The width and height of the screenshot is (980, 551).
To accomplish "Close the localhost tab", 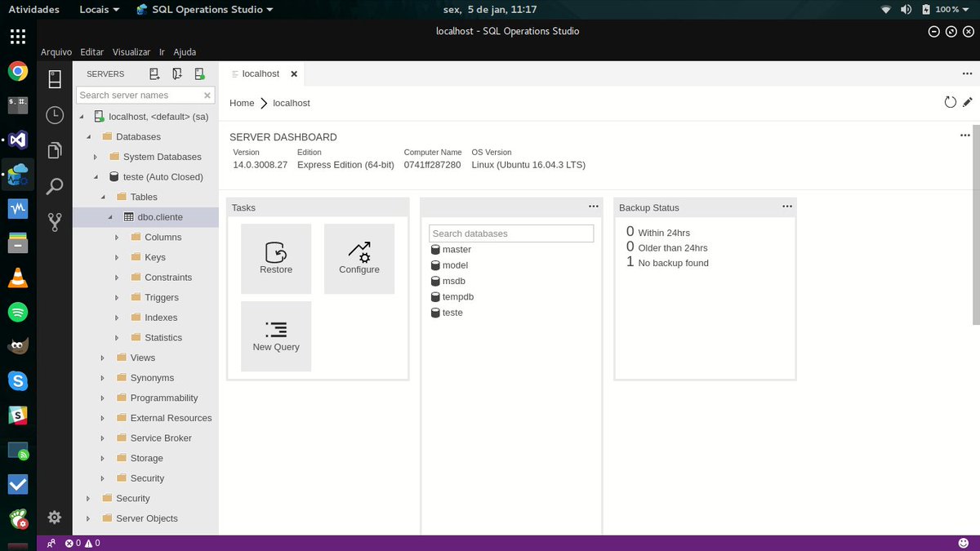I will pos(294,73).
